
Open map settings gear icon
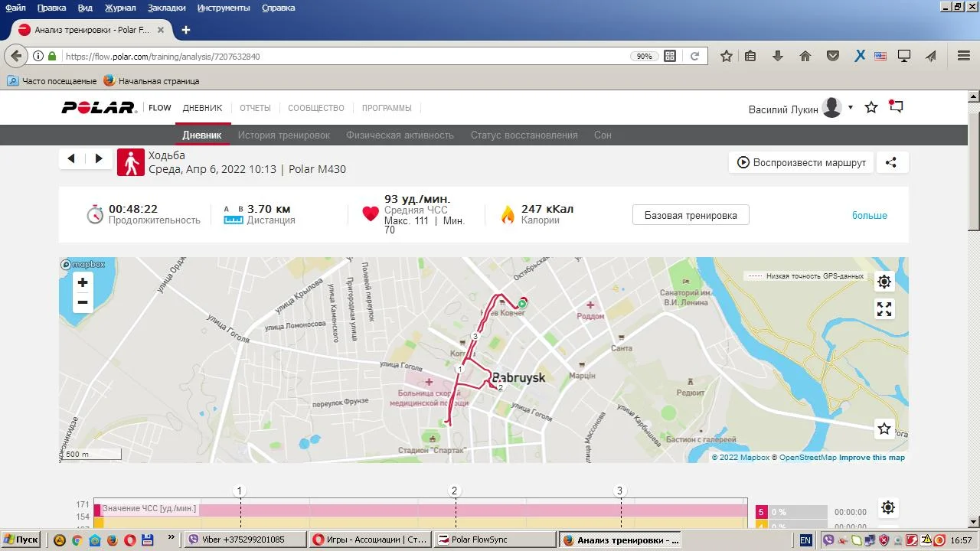[884, 282]
